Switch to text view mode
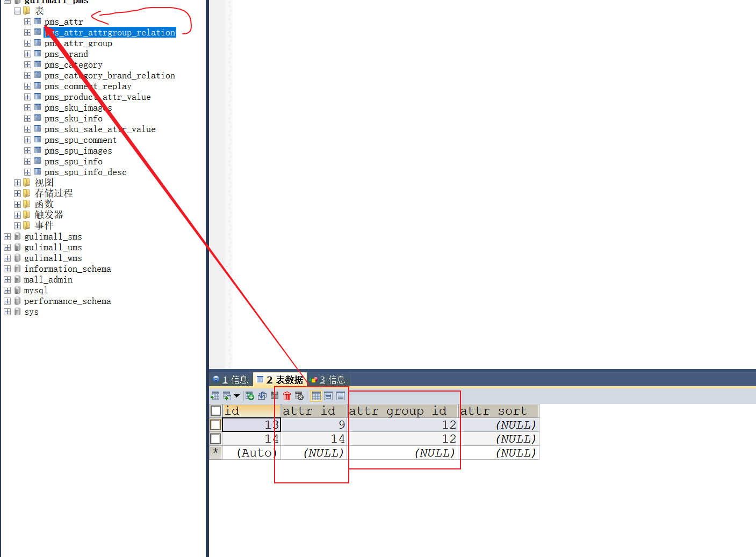 341,396
